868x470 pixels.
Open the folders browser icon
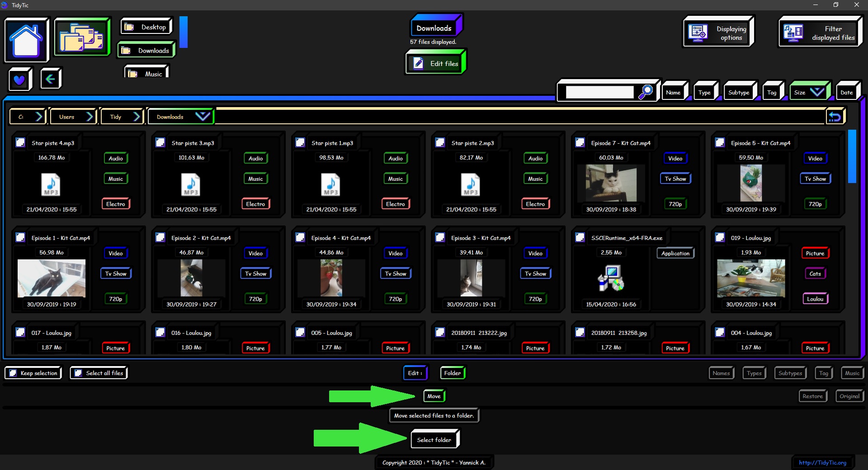pyautogui.click(x=82, y=37)
